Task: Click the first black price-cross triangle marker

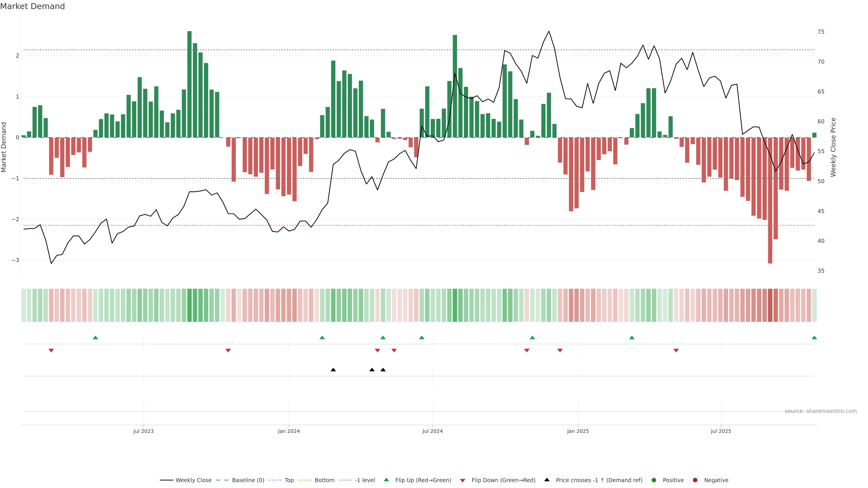Action: (x=333, y=370)
